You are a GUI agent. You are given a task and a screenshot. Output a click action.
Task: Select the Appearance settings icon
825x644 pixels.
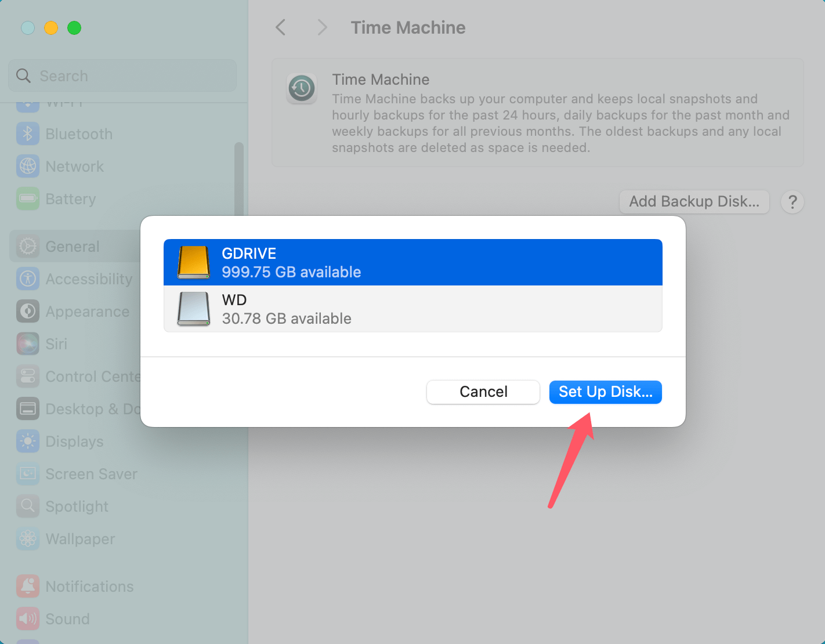pos(27,312)
